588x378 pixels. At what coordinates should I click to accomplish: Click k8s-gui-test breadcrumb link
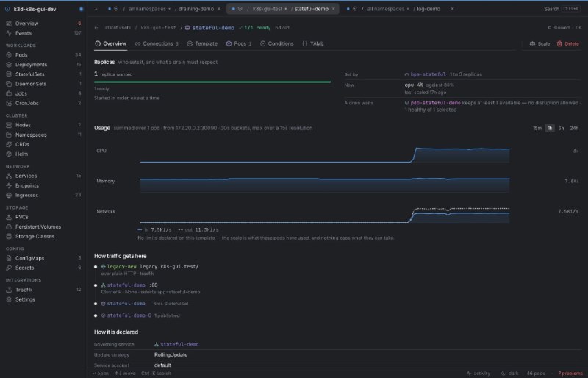pos(158,28)
